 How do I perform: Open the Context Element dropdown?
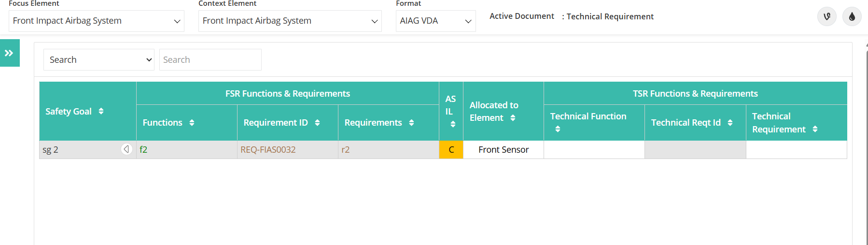click(x=290, y=21)
